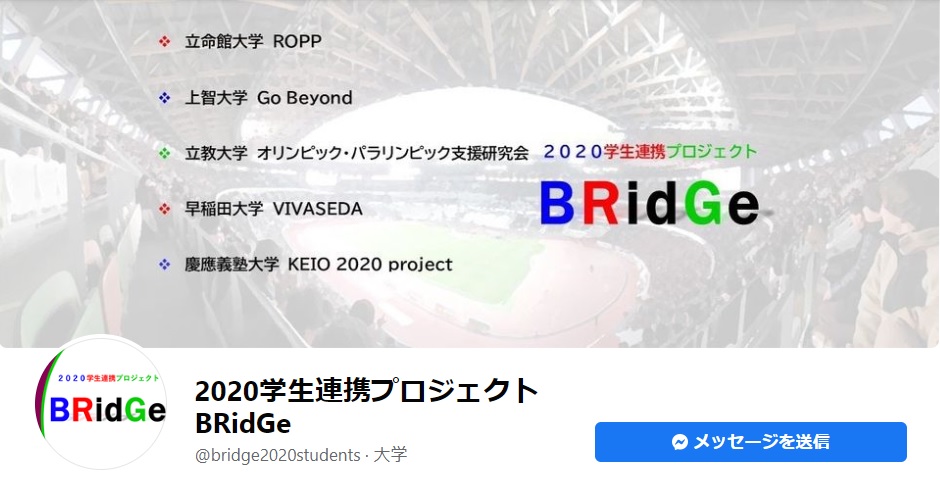
Task: Click the blue diamond bullet beside 上智大学
Action: click(164, 98)
